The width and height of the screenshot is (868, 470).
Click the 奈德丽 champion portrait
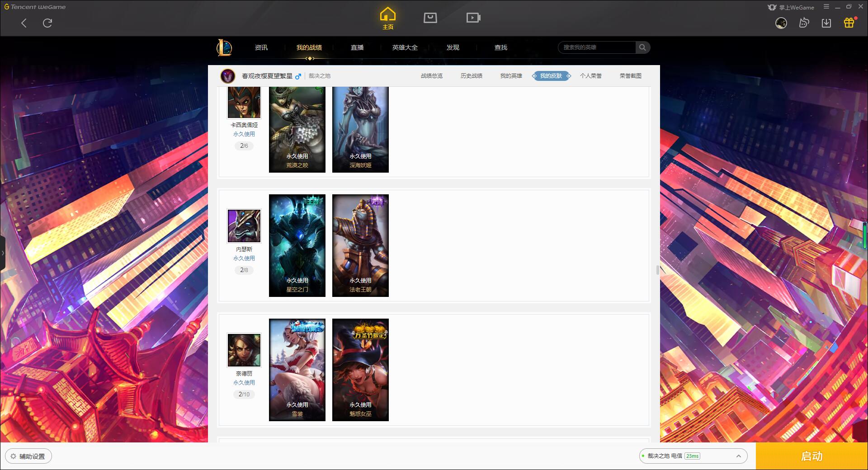244,350
